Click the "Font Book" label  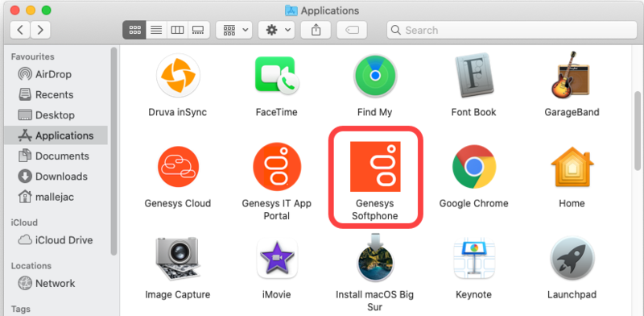click(473, 112)
